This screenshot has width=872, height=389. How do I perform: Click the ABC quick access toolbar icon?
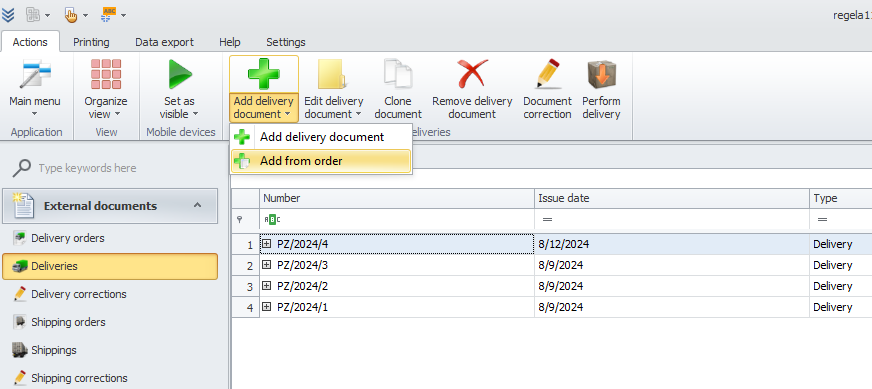click(x=108, y=14)
